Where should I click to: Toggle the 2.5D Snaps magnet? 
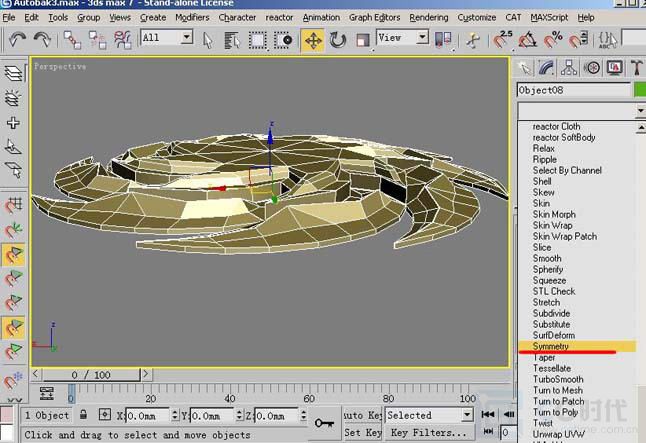(x=503, y=40)
